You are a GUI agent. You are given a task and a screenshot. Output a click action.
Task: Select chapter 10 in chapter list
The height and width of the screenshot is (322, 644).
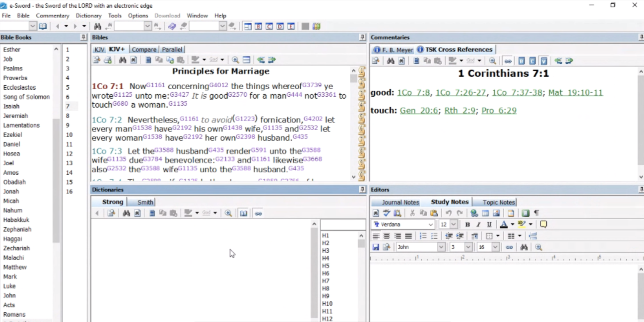point(69,134)
